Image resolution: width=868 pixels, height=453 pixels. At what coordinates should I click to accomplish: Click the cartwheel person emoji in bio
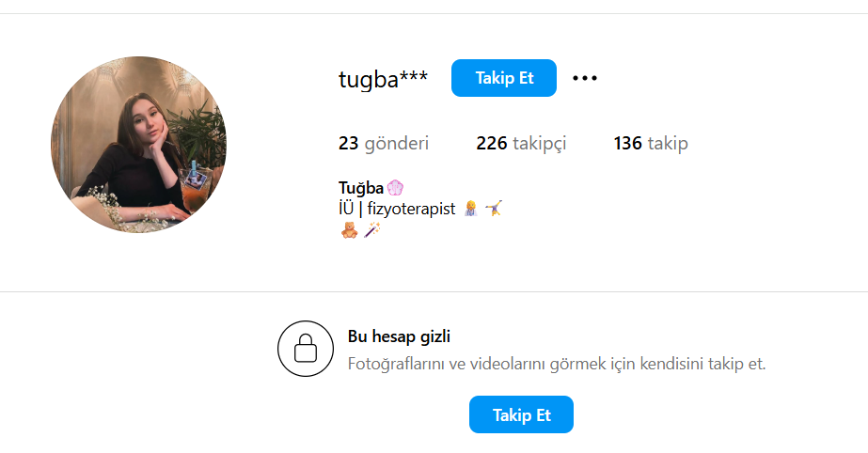(494, 209)
